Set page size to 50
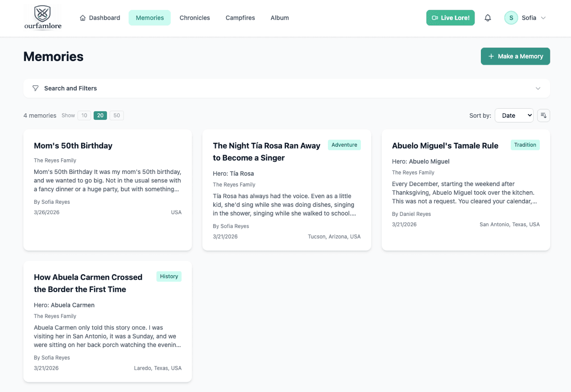 [x=116, y=116]
